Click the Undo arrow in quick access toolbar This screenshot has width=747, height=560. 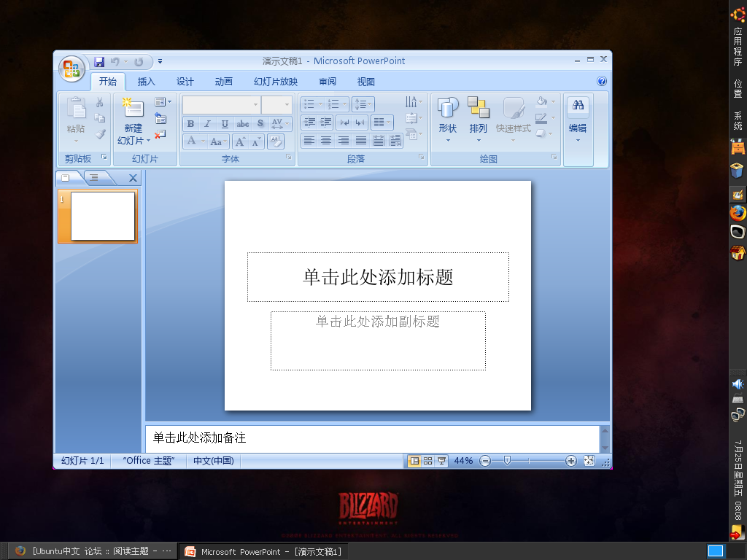(115, 61)
